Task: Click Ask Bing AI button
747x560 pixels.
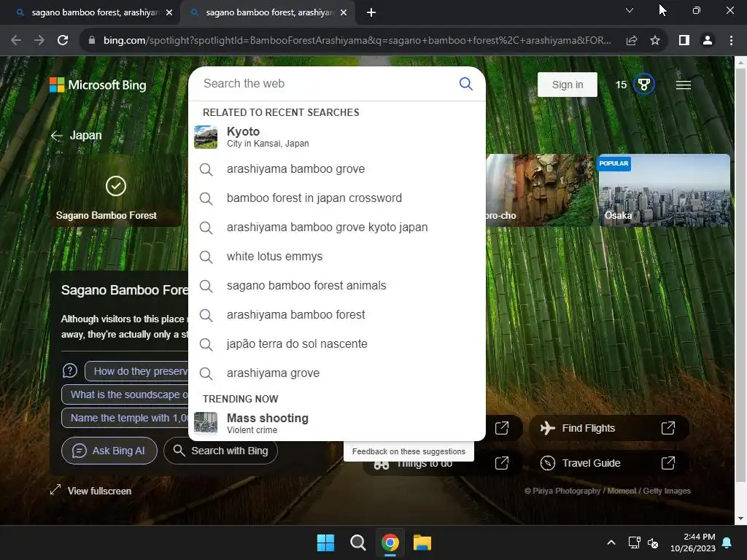Action: (109, 451)
